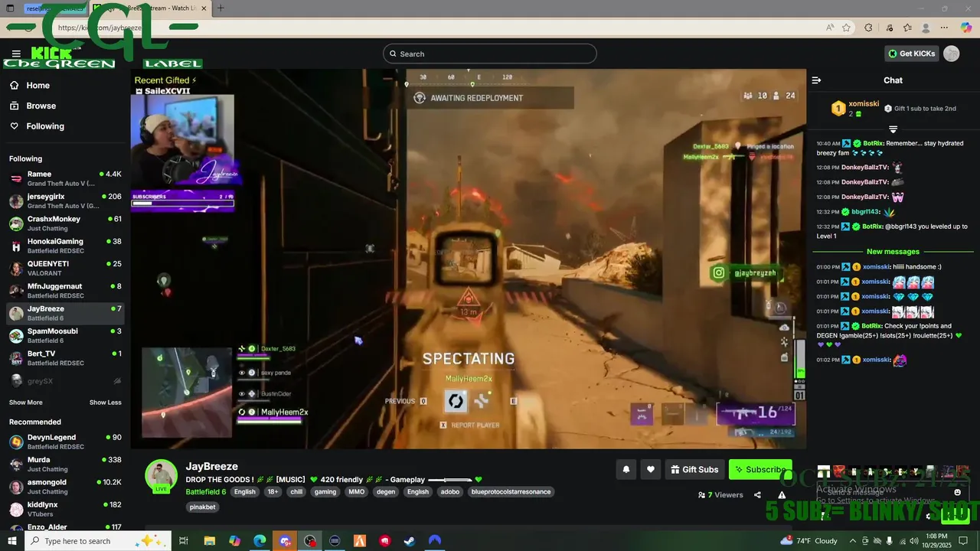Click the pinakbet tag
The image size is (980, 551).
click(203, 507)
